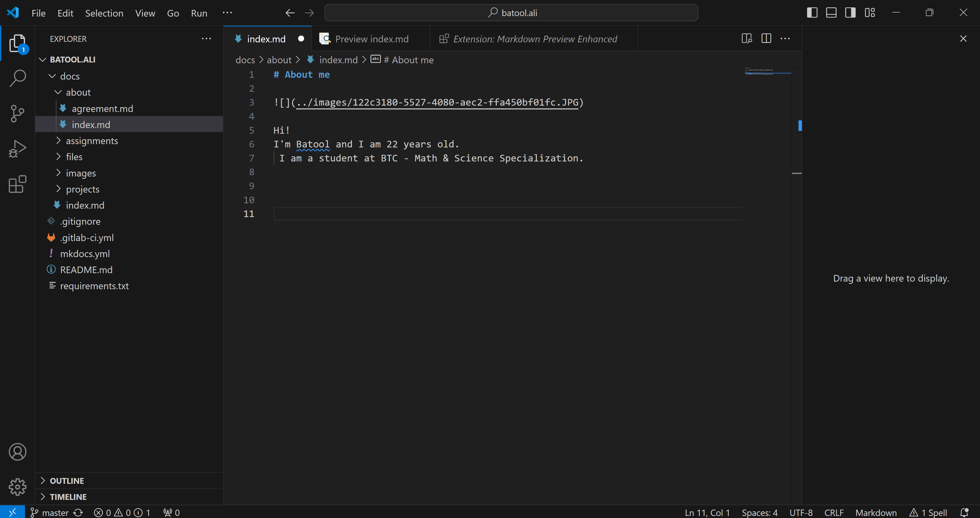The width and height of the screenshot is (980, 518).
Task: Click the editor minimap preview
Action: pos(768,71)
